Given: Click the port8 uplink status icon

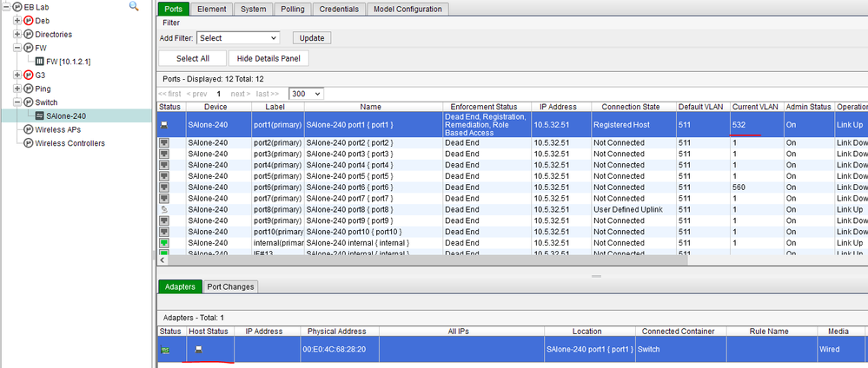Looking at the screenshot, I should 163,209.
